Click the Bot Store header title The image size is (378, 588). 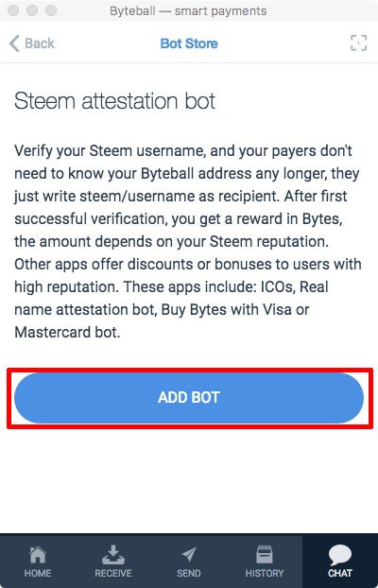189,43
